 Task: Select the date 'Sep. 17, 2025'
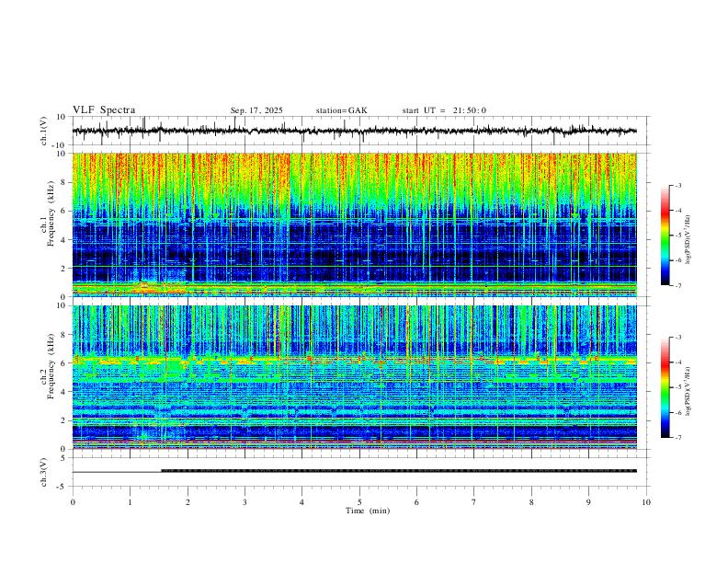(256, 110)
